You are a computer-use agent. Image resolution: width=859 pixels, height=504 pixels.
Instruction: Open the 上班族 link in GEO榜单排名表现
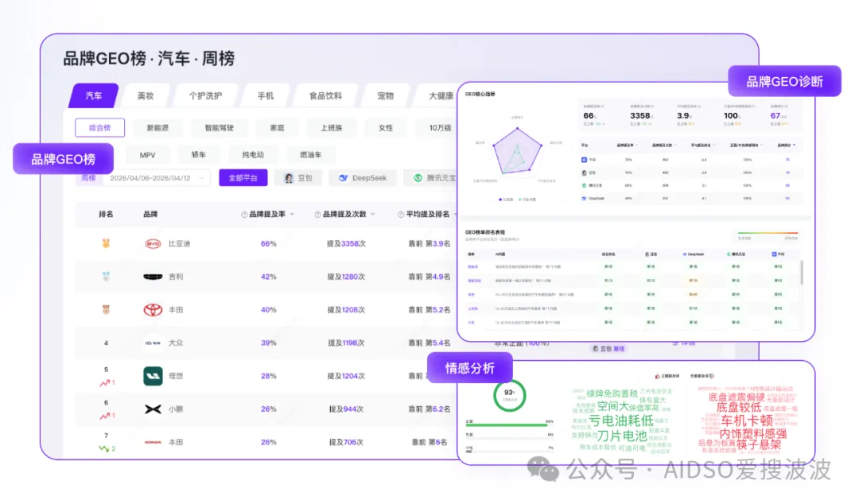point(472,308)
